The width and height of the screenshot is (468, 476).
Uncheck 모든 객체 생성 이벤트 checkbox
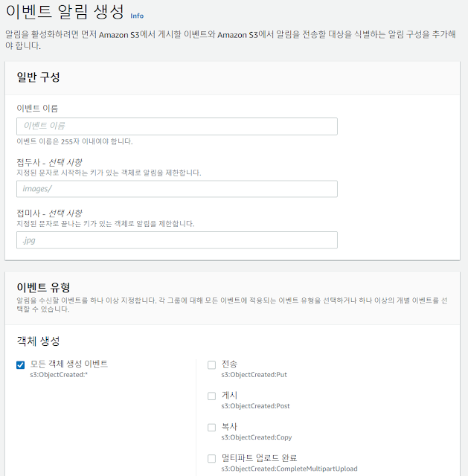coord(20,365)
